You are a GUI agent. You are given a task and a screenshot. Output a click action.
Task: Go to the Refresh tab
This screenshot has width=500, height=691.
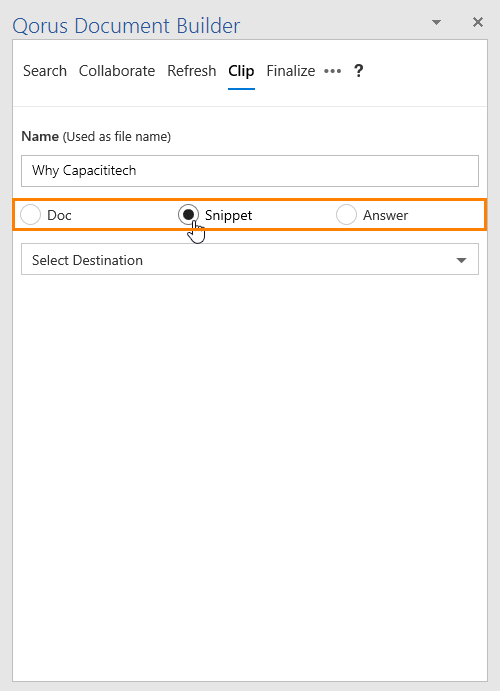[192, 71]
